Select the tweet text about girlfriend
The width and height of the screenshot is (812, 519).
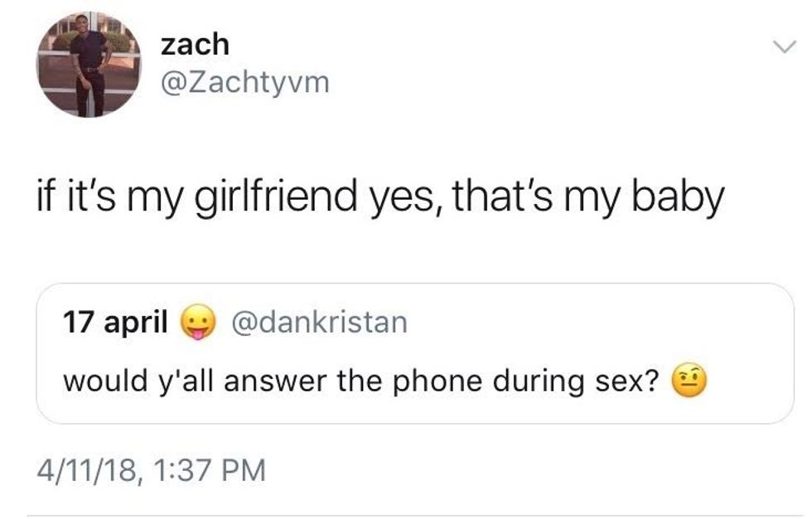pos(380,198)
